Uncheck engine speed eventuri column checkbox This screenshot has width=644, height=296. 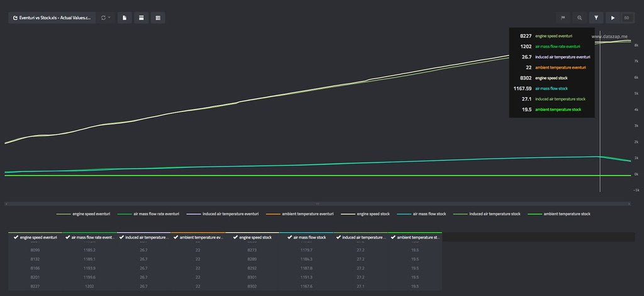pos(16,238)
